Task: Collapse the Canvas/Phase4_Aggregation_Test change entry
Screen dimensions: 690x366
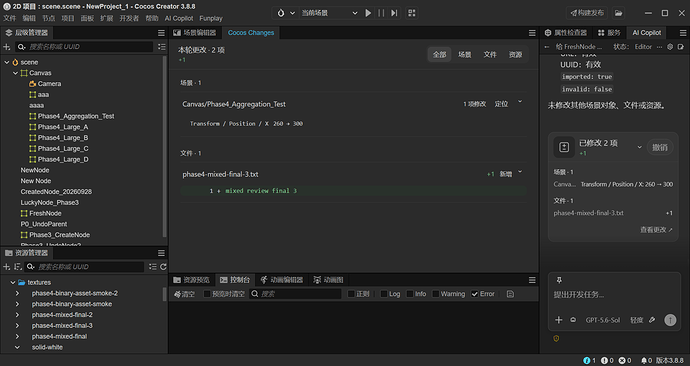Action: pyautogui.click(x=520, y=102)
